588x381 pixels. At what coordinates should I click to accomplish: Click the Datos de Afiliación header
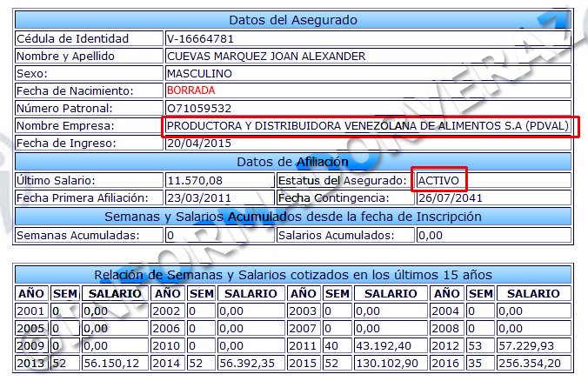click(293, 162)
